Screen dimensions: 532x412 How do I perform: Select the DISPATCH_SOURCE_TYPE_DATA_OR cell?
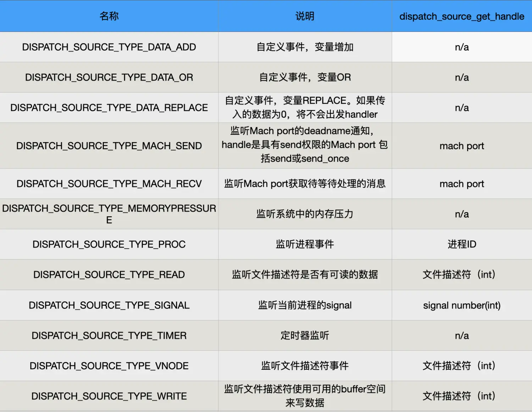tap(109, 77)
